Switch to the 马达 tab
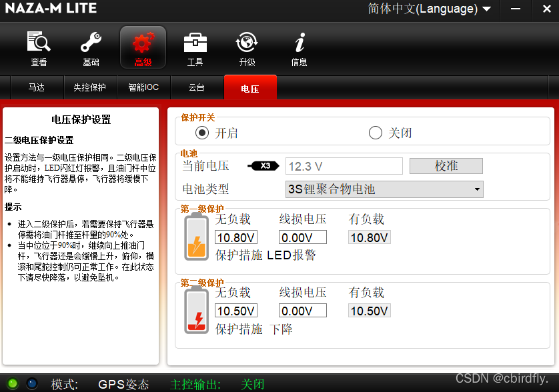 37,87
